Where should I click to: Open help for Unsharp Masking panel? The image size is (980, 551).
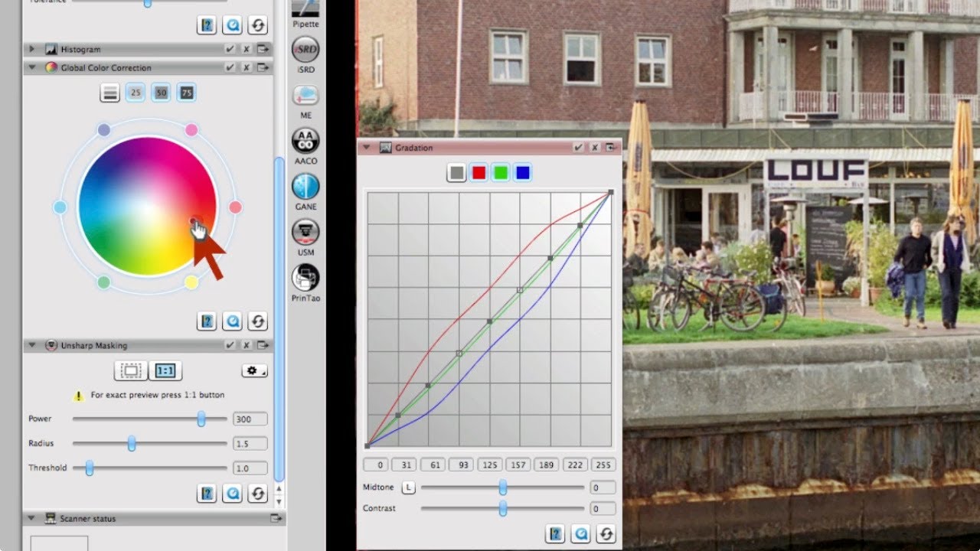pos(207,494)
